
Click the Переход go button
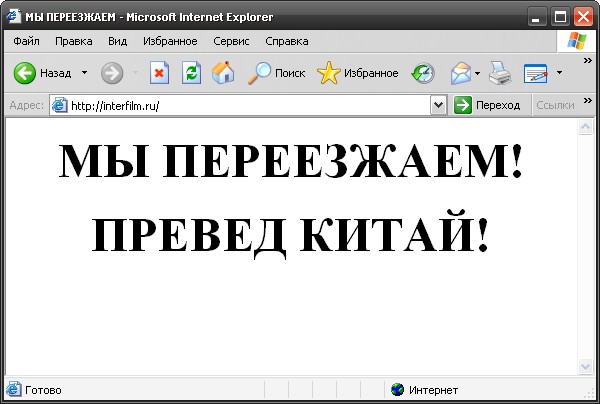pos(487,105)
